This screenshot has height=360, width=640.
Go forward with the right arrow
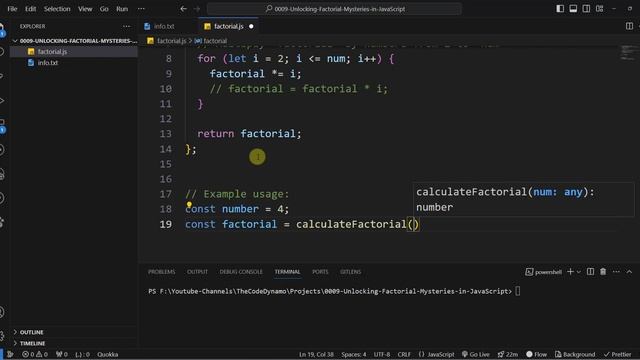[x=197, y=9]
